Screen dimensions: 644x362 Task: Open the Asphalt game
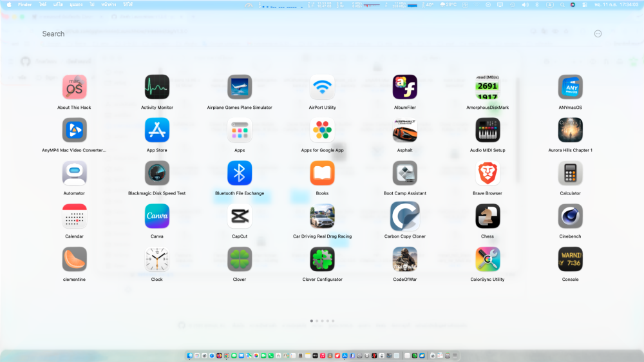click(404, 130)
